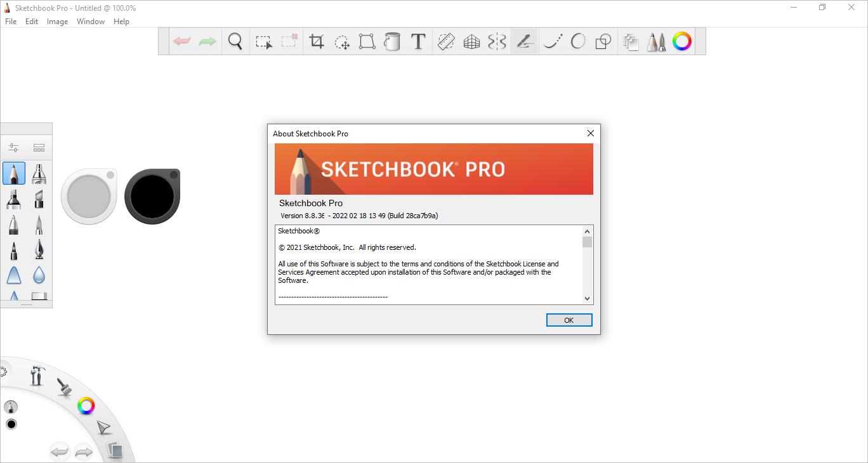Select the Crop tool in the toolbar
Image resolution: width=868 pixels, height=463 pixels.
click(317, 41)
